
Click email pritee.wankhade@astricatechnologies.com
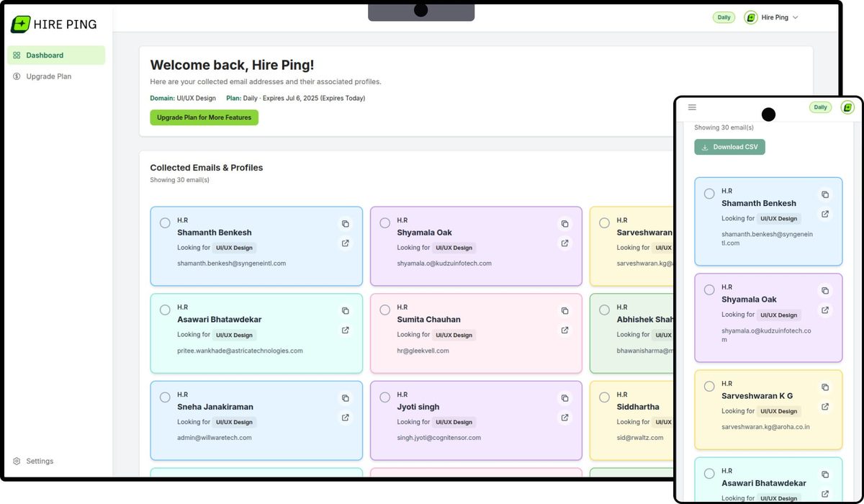click(x=240, y=351)
